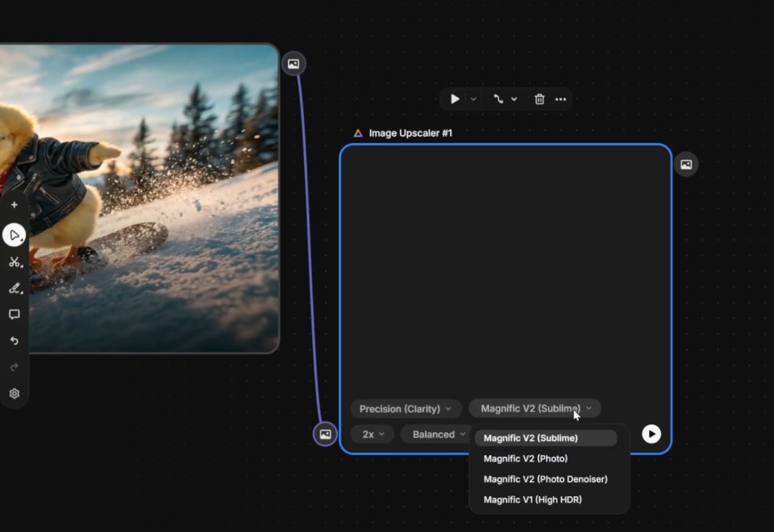Open the three-dot more options menu
This screenshot has width=774, height=532.
(x=561, y=99)
